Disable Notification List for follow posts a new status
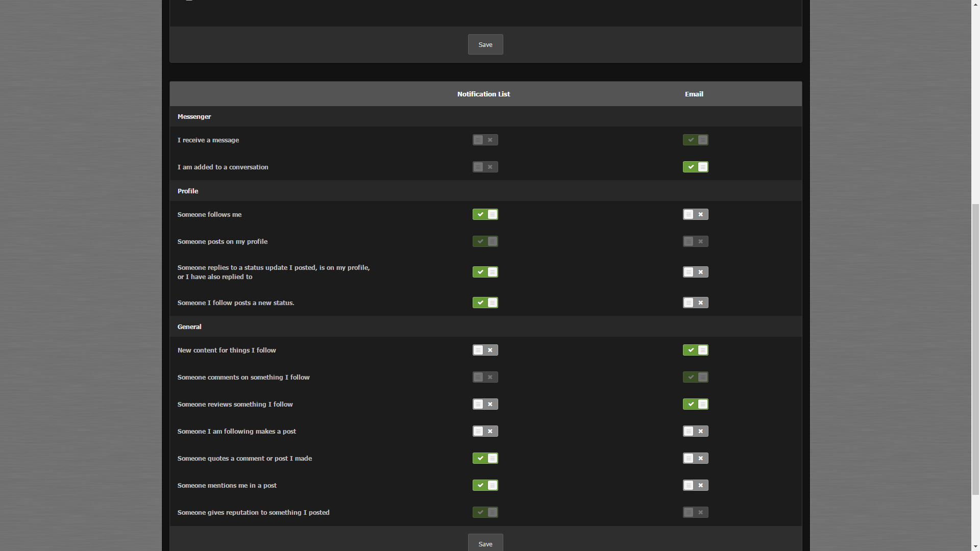 tap(485, 303)
